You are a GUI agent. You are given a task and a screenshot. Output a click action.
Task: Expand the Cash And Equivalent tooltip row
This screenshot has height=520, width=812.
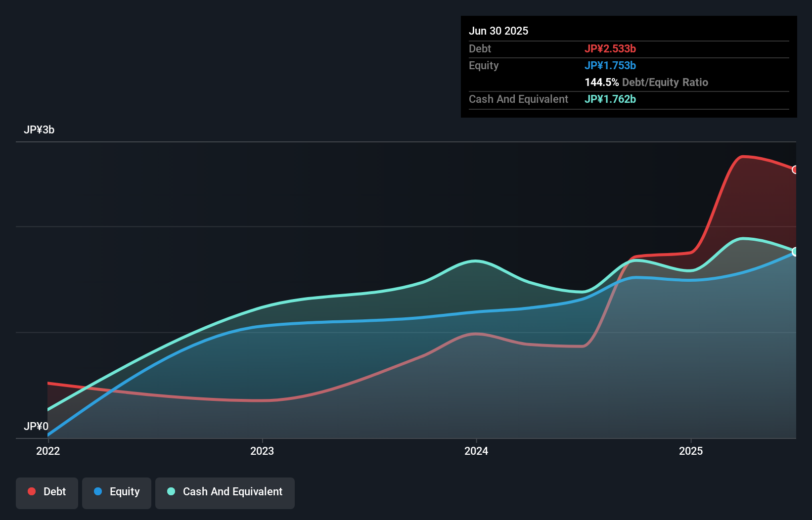tap(518, 99)
